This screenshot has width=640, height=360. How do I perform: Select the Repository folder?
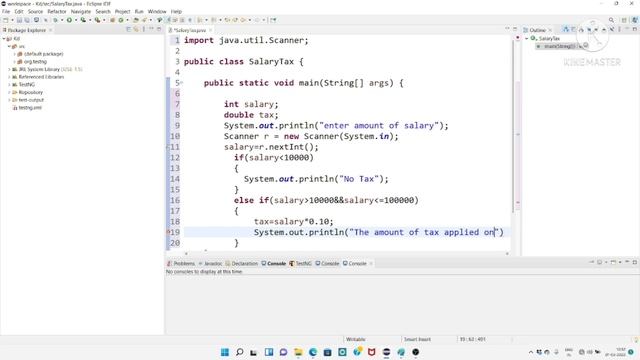click(30, 92)
